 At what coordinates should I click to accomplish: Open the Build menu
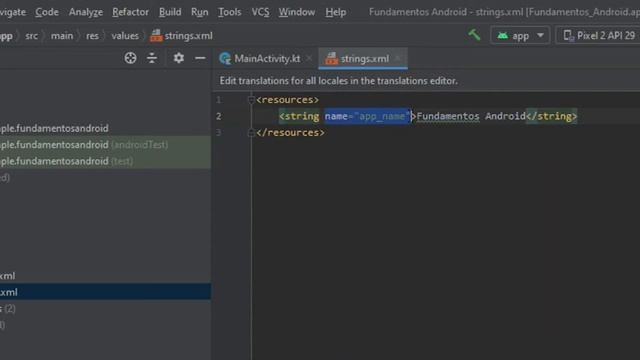click(x=170, y=12)
